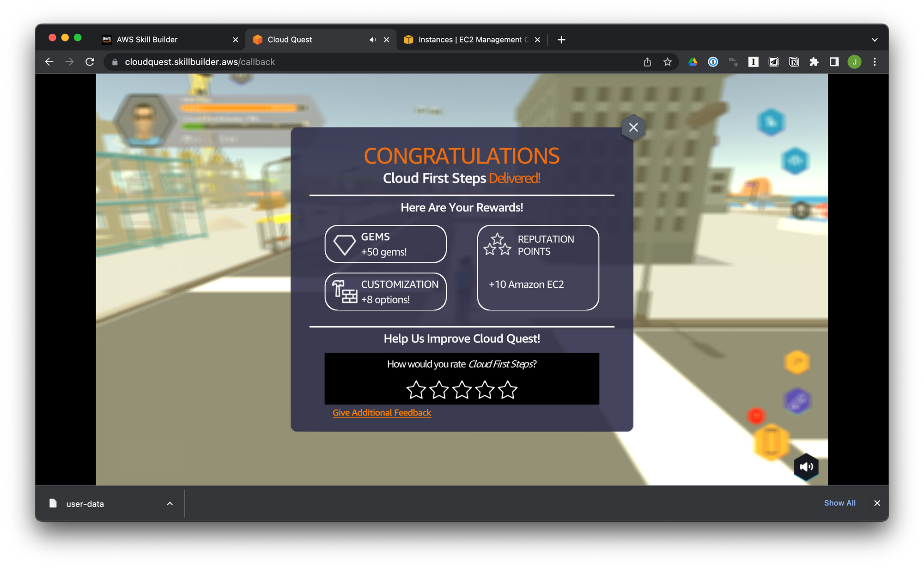924x568 pixels.
Task: Rate Cloud First Steps one star
Action: pyautogui.click(x=416, y=390)
